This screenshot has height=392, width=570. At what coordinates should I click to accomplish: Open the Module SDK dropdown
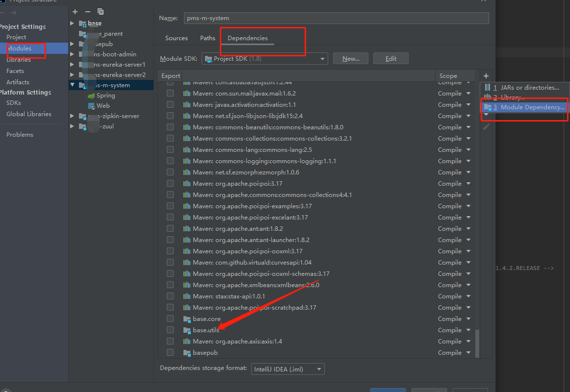[265, 59]
